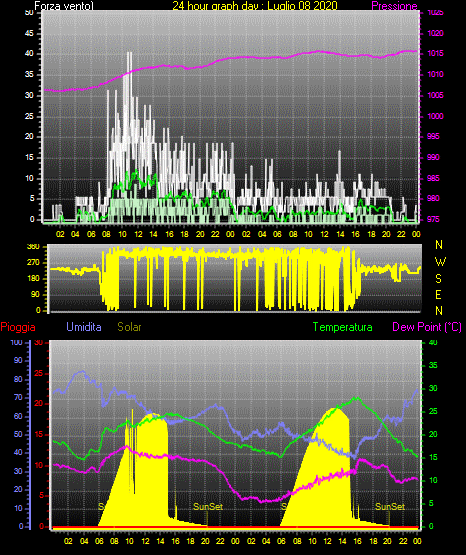The image size is (466, 555).
Task: Click wind direction axis value 90
Action: click(35, 294)
